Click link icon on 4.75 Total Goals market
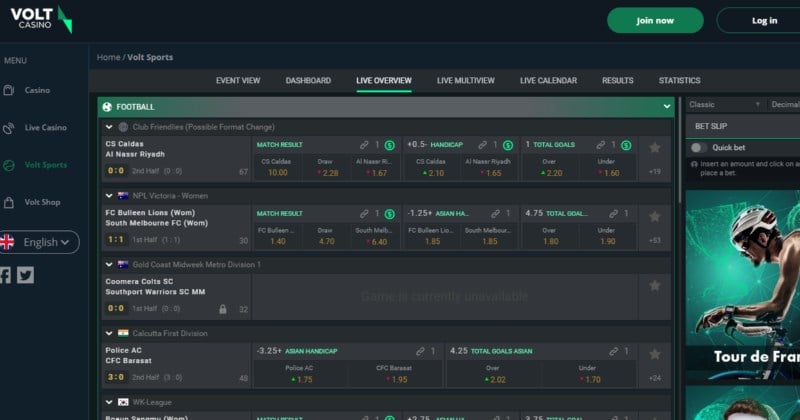 tap(613, 214)
